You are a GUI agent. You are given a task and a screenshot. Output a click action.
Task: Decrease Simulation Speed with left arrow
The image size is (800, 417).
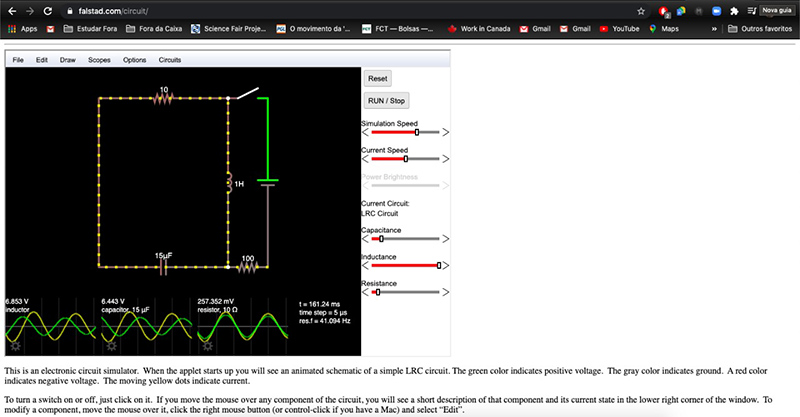point(365,132)
